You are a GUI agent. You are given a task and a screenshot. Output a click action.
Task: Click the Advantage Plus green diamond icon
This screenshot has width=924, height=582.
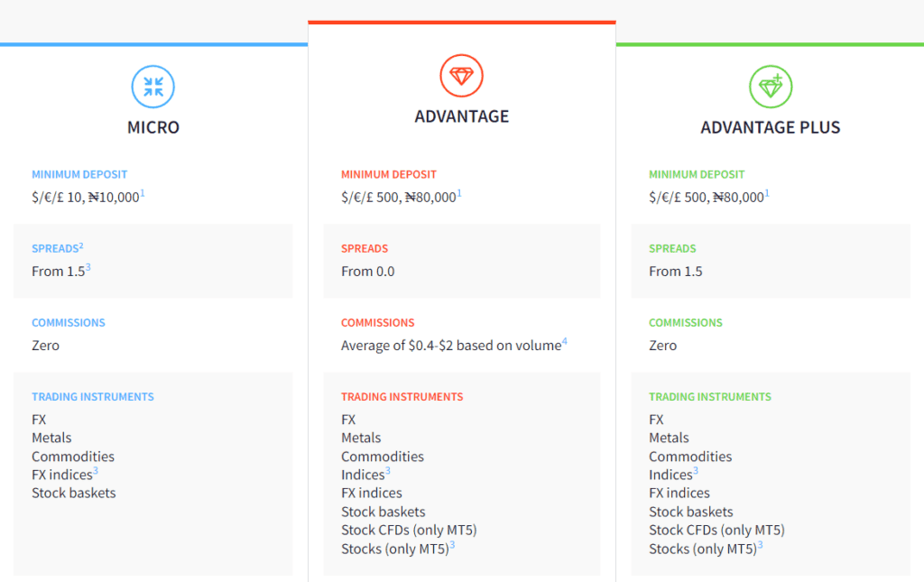770,87
